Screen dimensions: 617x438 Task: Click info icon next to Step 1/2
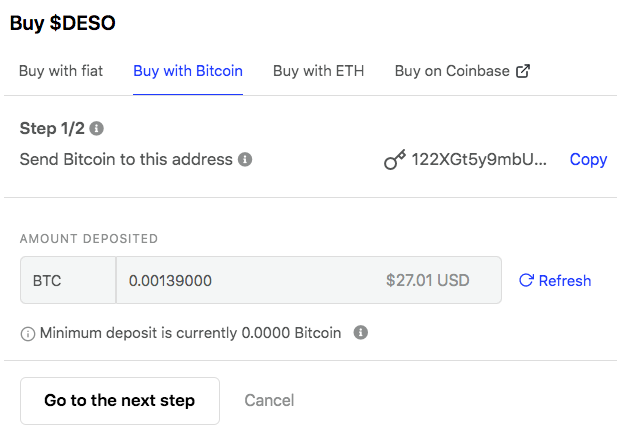pyautogui.click(x=96, y=128)
